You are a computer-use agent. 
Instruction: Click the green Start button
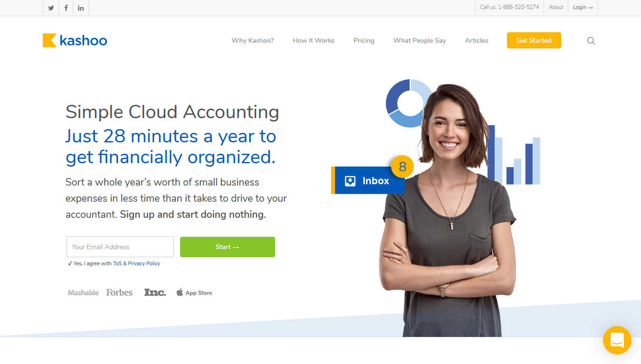tap(228, 247)
